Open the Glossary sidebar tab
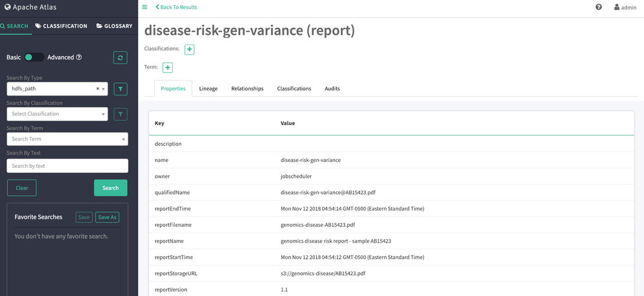This screenshot has width=644, height=296. pos(114,26)
